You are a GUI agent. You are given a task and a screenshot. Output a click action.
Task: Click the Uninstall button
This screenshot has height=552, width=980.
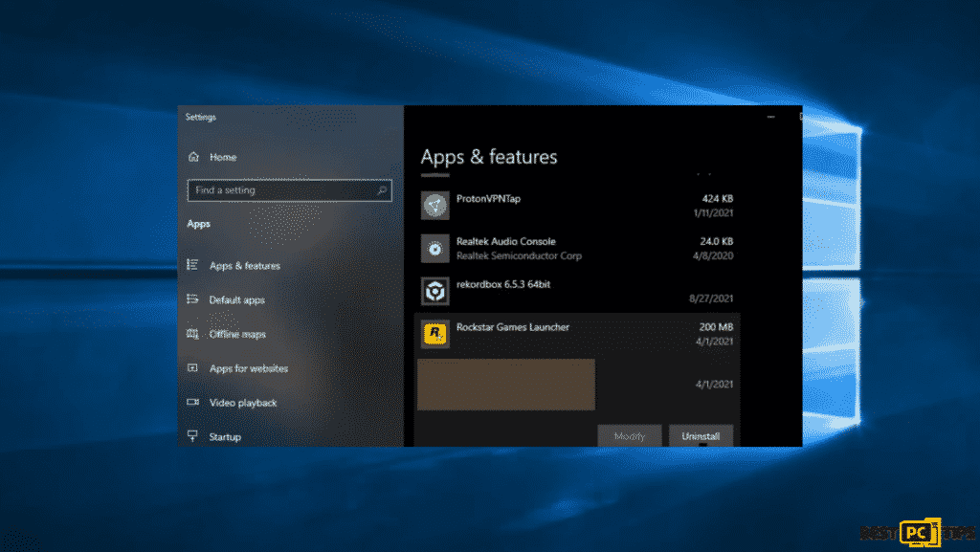[x=701, y=436]
